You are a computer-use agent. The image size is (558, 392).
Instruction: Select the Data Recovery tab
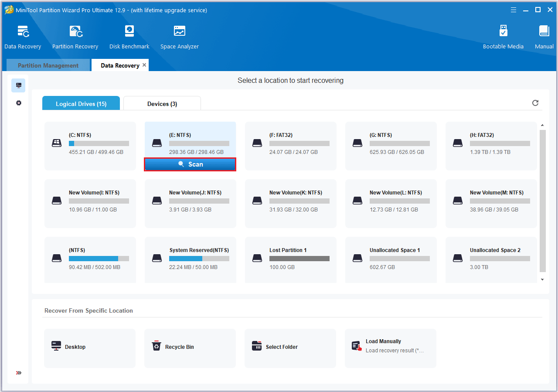point(120,65)
